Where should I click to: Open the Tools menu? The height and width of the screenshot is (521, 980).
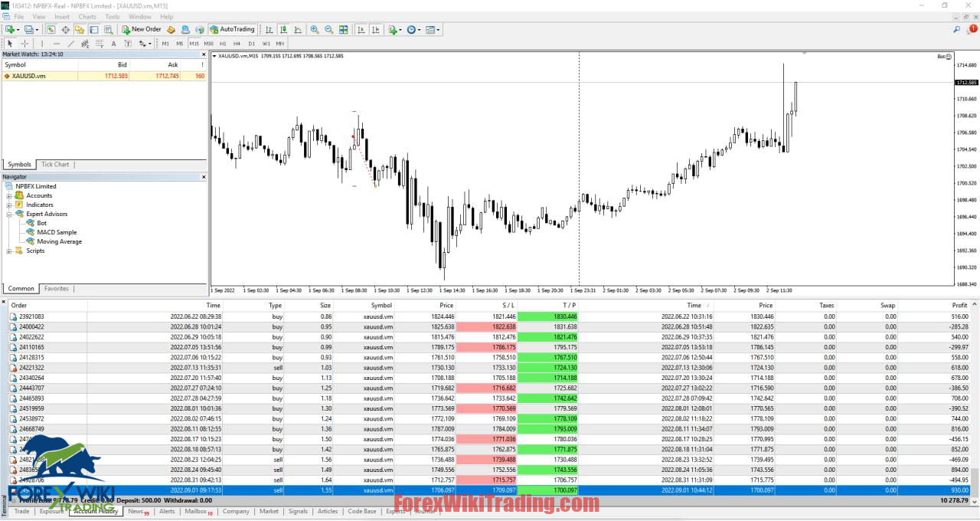[113, 17]
